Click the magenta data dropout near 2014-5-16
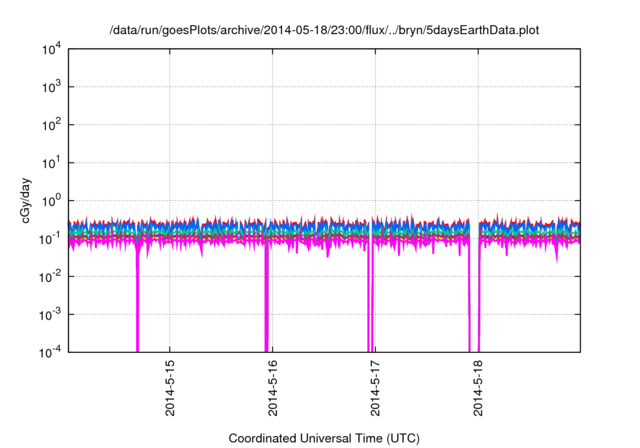 coord(267,298)
